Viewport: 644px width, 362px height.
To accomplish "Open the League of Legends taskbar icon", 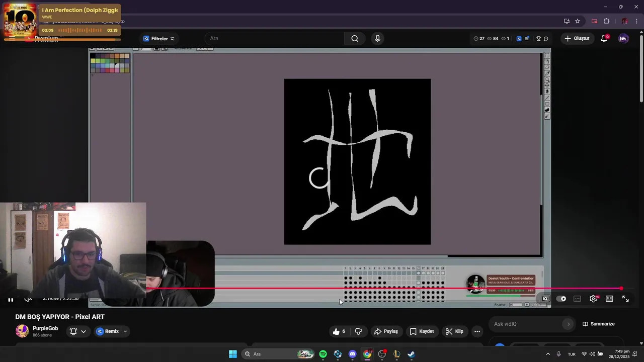I will (x=396, y=354).
